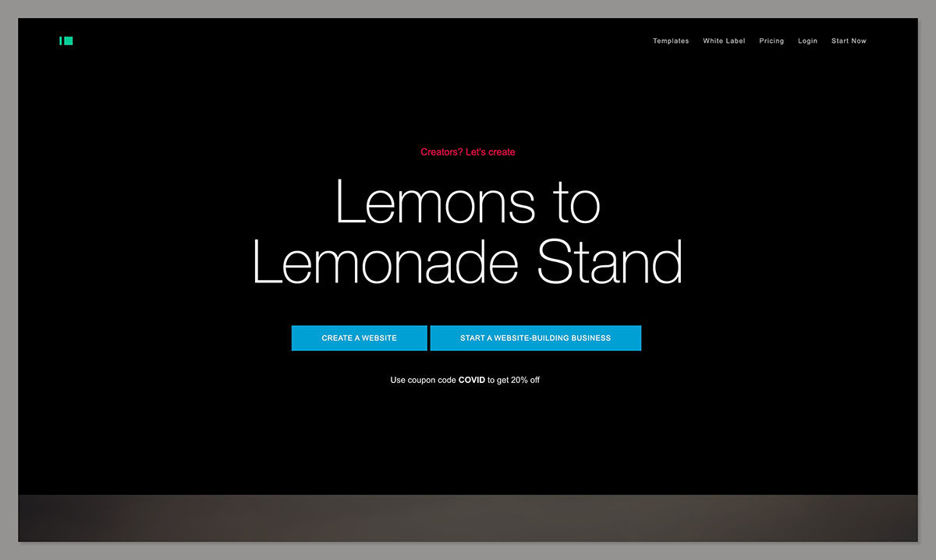Viewport: 936px width, 560px height.
Task: Click the "Lemonade Stand" headline line
Action: [467, 262]
